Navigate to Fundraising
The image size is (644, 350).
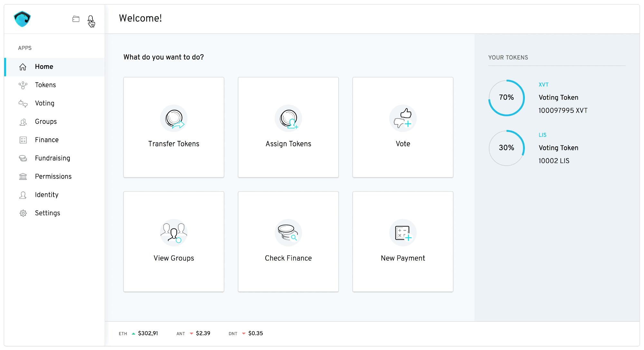coord(52,158)
